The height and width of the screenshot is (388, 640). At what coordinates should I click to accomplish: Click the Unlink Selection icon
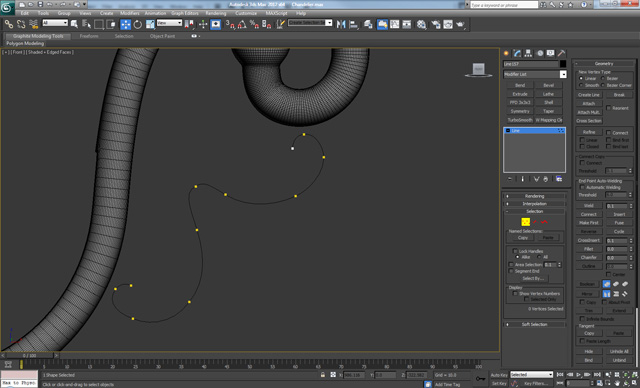[21, 24]
